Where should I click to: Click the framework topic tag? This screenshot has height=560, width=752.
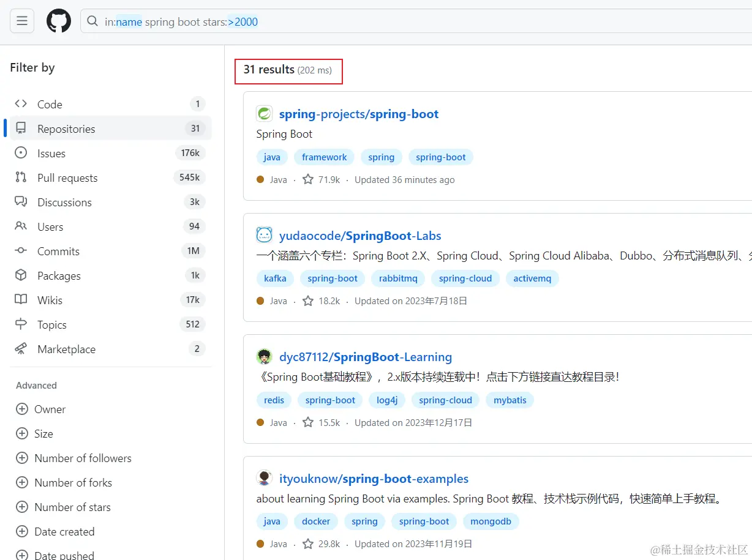point(325,157)
